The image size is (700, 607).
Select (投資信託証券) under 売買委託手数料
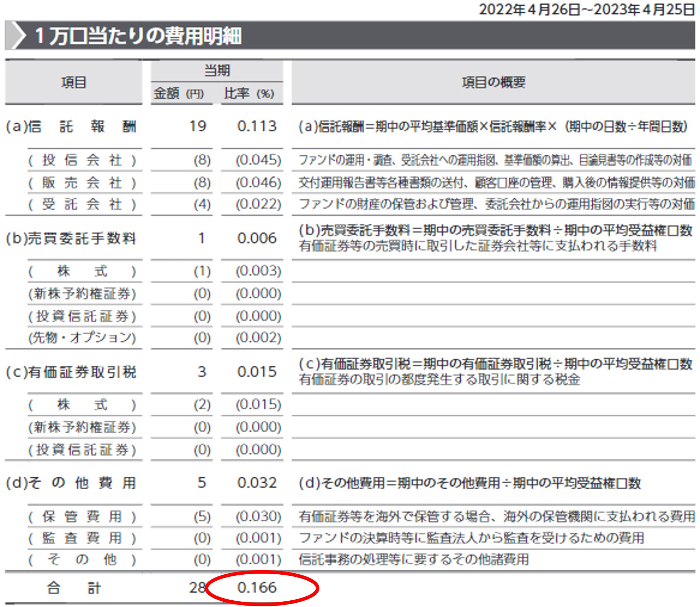(82, 316)
